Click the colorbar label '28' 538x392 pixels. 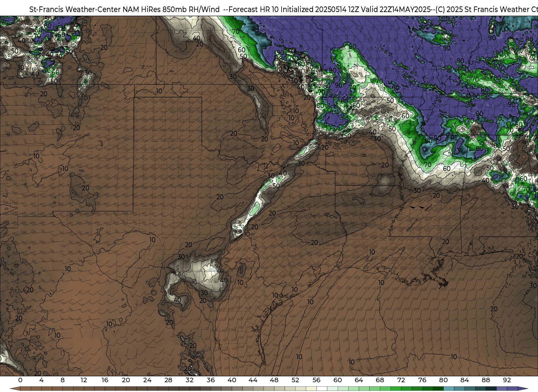(168, 380)
